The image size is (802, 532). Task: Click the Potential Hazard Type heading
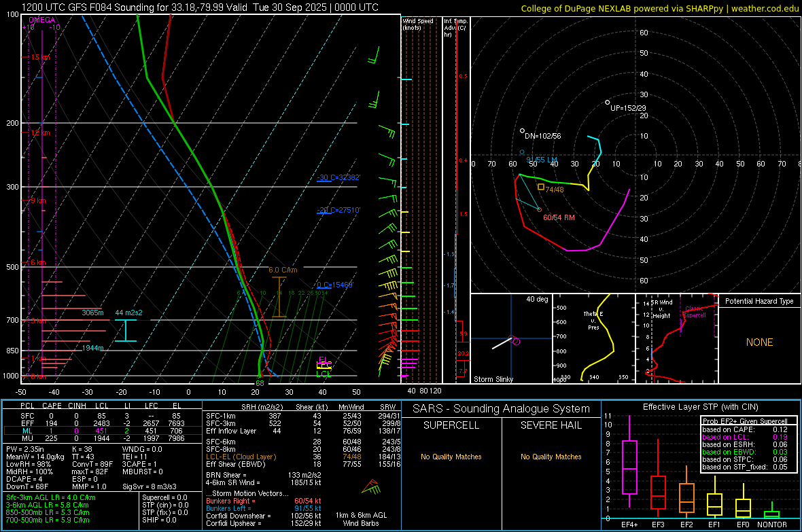click(759, 301)
